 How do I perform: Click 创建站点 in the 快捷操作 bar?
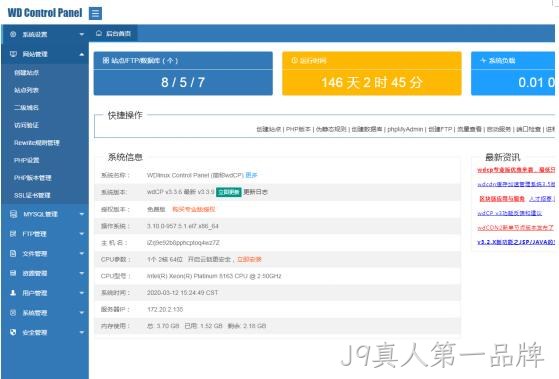click(269, 129)
